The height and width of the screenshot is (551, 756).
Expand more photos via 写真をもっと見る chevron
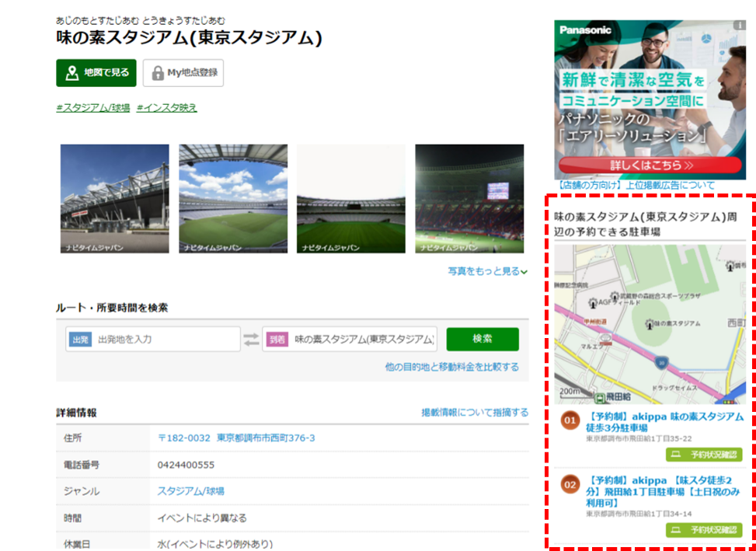tap(526, 270)
